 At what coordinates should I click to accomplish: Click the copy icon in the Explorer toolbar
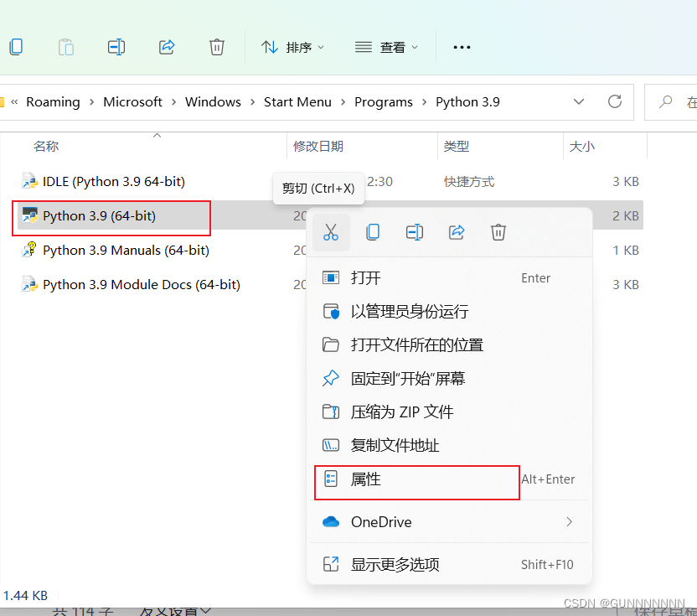click(16, 47)
